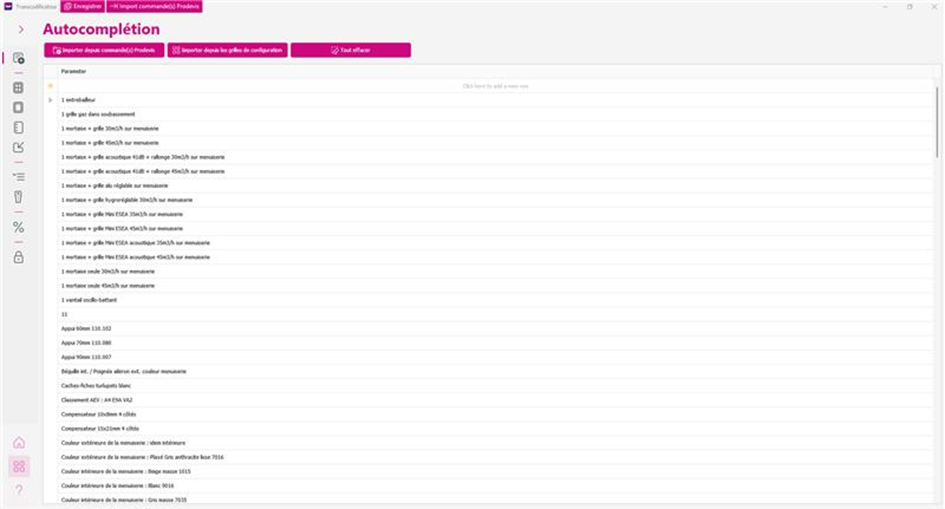Image resolution: width=945 pixels, height=509 pixels.
Task: Click the padlock icon in sidebar
Action: tap(18, 257)
